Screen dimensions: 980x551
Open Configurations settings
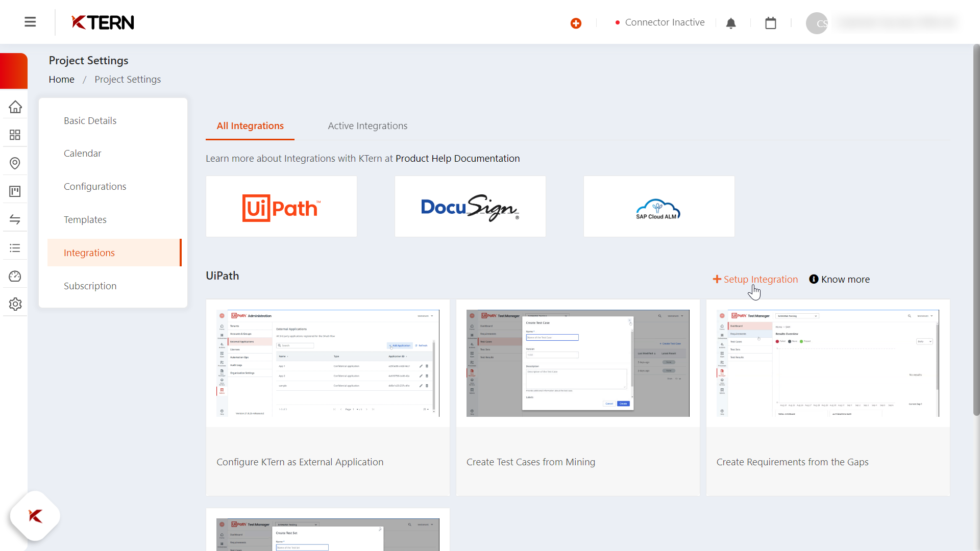coord(95,187)
